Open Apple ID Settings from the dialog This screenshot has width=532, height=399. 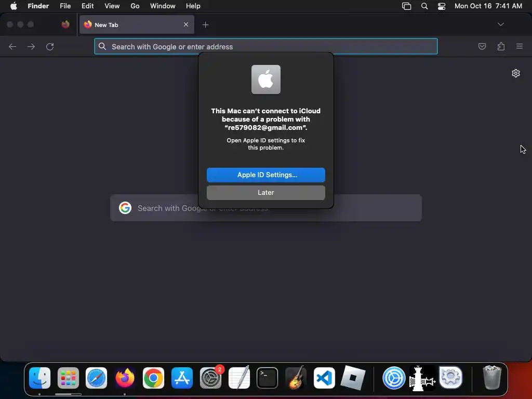point(265,175)
